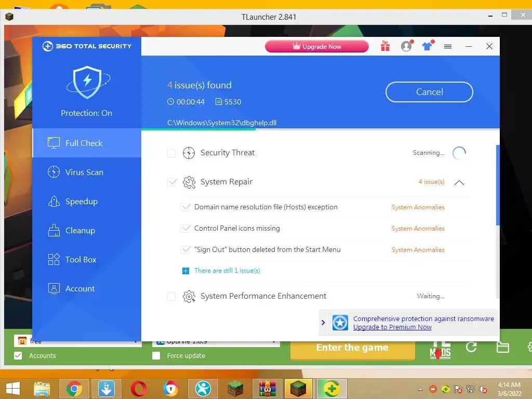Screen dimensions: 532x399
Task: Open WinRAR from the taskbar
Action: click(268, 389)
